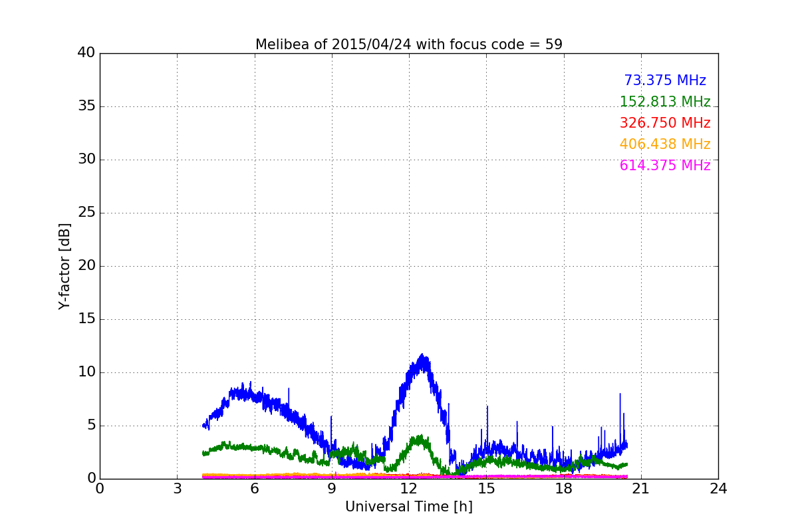This screenshot has height=532, width=798.
Task: Click the green curve peak near 12.5 h
Action: tap(420, 438)
